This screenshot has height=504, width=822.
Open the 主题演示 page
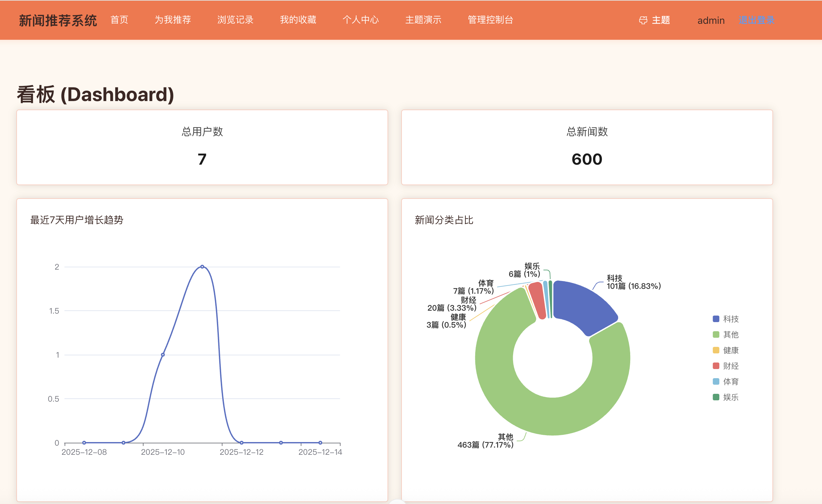(x=423, y=20)
